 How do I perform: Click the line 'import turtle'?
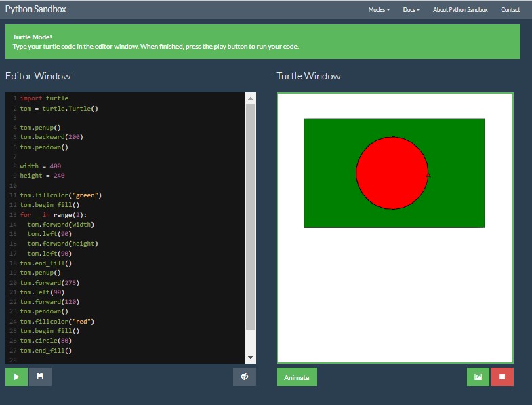point(44,98)
